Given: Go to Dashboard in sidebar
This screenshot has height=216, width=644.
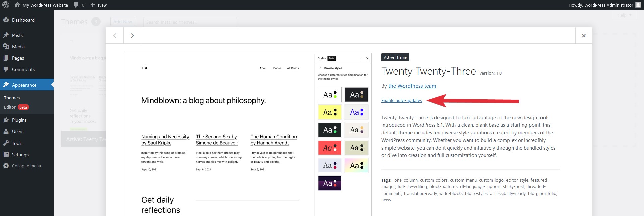Looking at the screenshot, I should [x=27, y=20].
